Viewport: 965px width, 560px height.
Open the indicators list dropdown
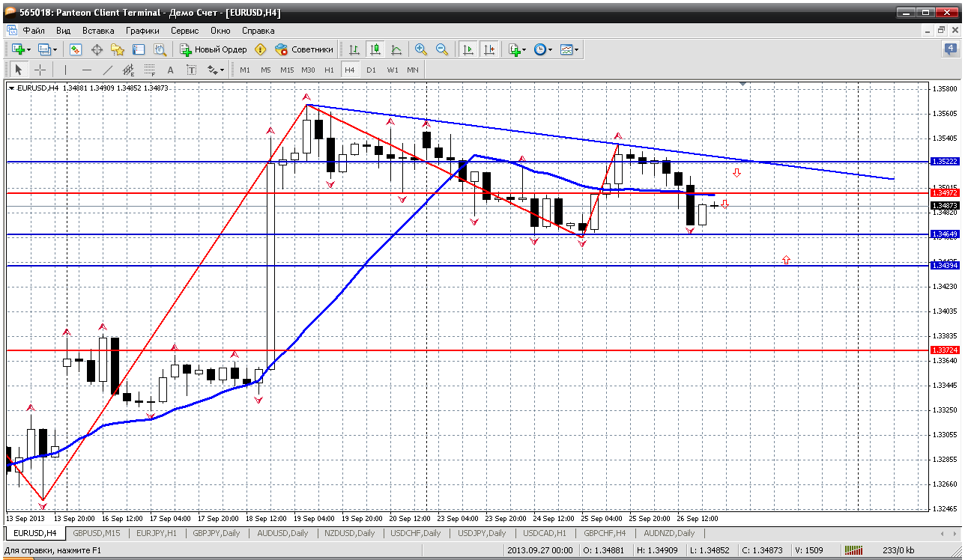517,49
